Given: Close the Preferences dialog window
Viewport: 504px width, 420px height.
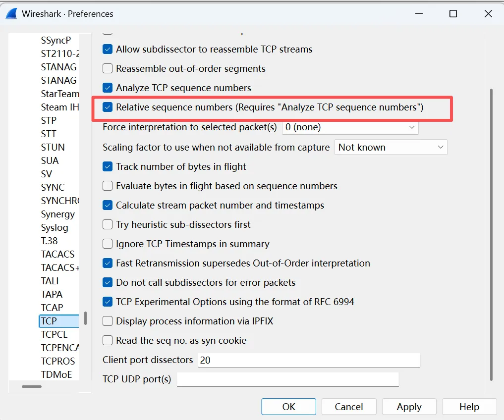Looking at the screenshot, I should point(488,14).
